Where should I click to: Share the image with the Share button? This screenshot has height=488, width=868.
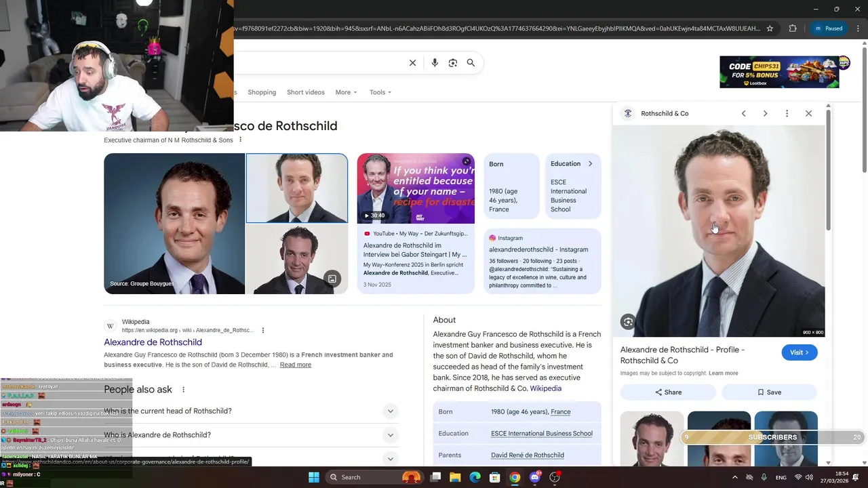(x=668, y=392)
